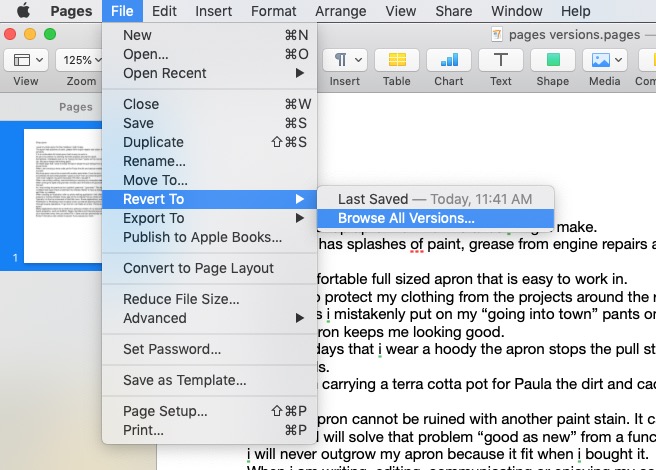Image resolution: width=656 pixels, height=470 pixels.
Task: Choose Publish to Apple Books…
Action: pos(210,237)
